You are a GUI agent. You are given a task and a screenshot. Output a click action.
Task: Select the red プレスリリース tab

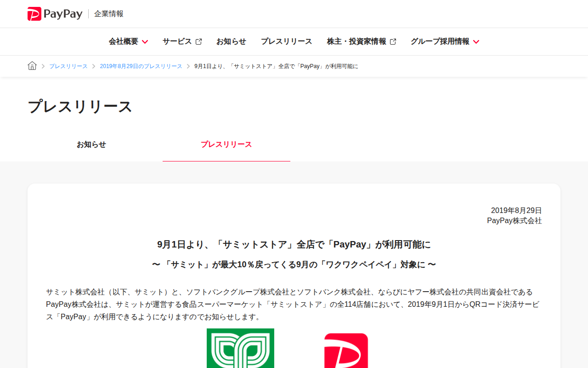click(226, 144)
